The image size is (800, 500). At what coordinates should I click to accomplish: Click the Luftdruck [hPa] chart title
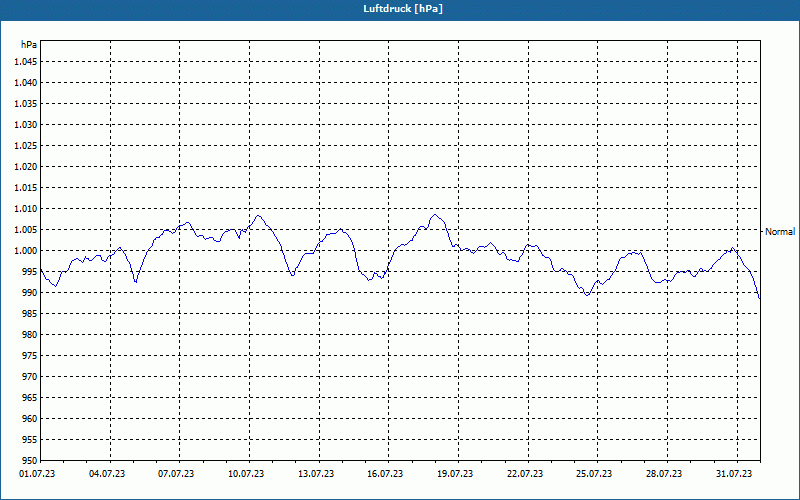click(x=403, y=9)
